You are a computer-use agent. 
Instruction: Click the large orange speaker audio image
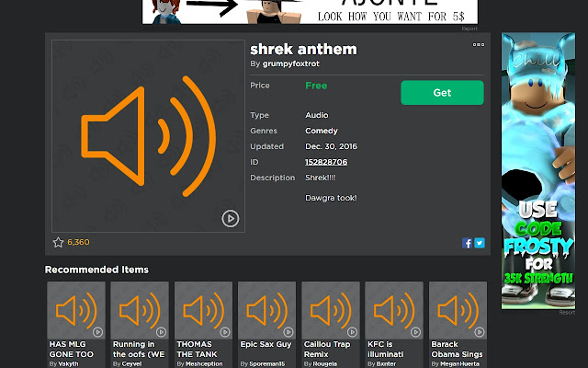[148, 136]
